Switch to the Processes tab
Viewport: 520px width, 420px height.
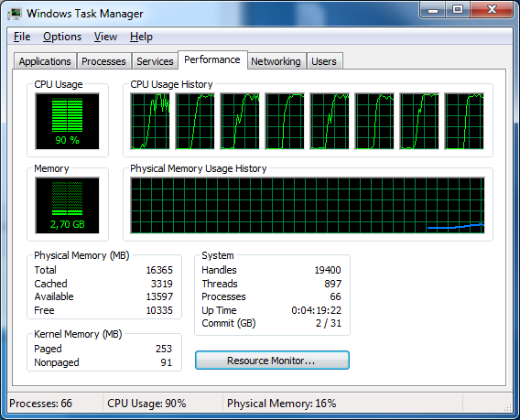click(103, 61)
